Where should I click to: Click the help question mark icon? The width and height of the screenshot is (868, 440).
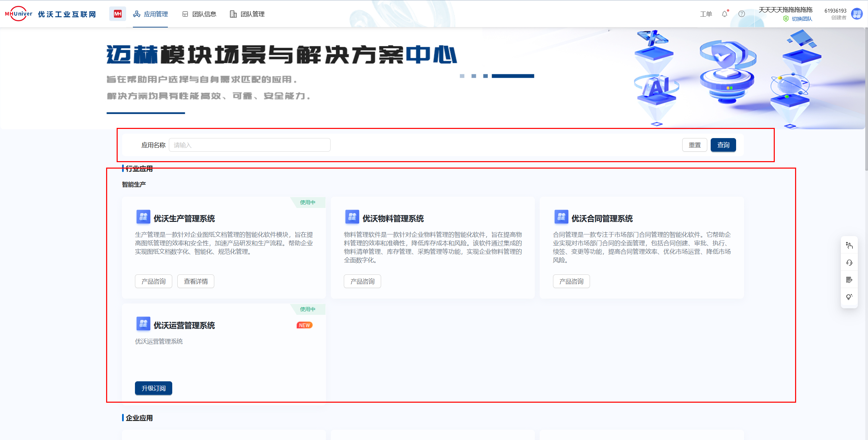(742, 14)
